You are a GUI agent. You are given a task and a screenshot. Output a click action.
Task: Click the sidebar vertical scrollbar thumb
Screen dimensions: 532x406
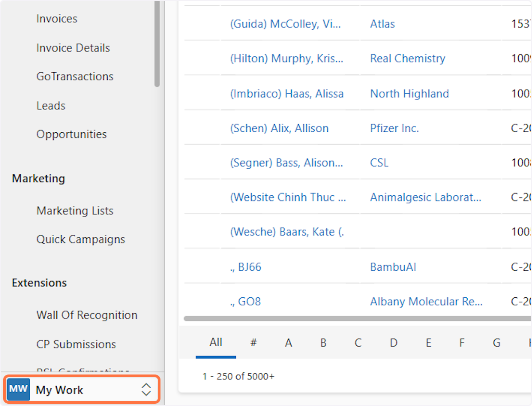click(157, 44)
